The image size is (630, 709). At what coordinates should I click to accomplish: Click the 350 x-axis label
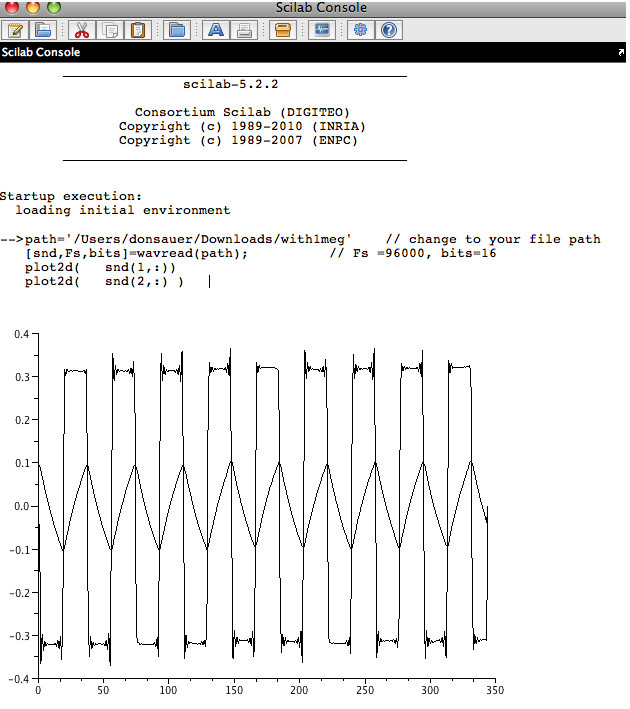[x=495, y=690]
